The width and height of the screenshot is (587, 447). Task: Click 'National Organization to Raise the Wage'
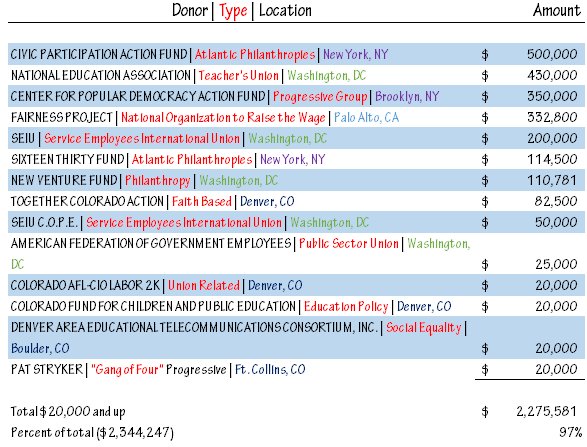223,118
